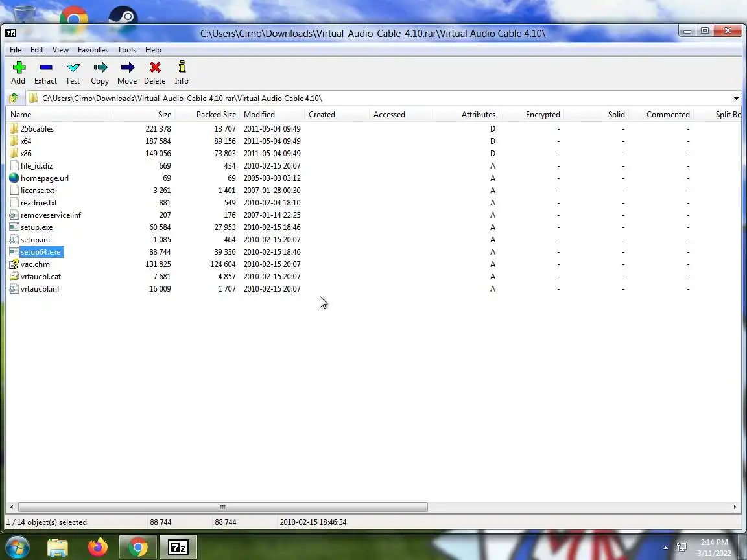Select the vrtaucbl.cat file icon
Screen dimensions: 747x560
[14, 277]
